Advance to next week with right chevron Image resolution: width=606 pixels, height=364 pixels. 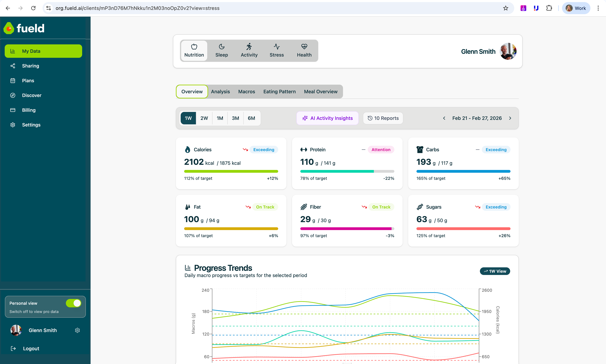point(510,118)
